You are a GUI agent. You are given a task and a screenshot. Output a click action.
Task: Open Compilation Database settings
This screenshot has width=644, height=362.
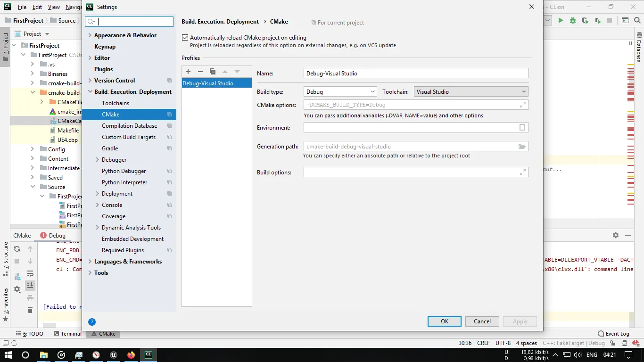(129, 126)
